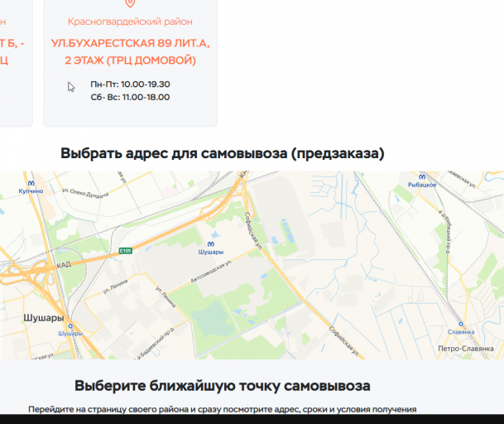Click the Славянка railway station marker
Screen dimensions: 504x424
(x=461, y=324)
